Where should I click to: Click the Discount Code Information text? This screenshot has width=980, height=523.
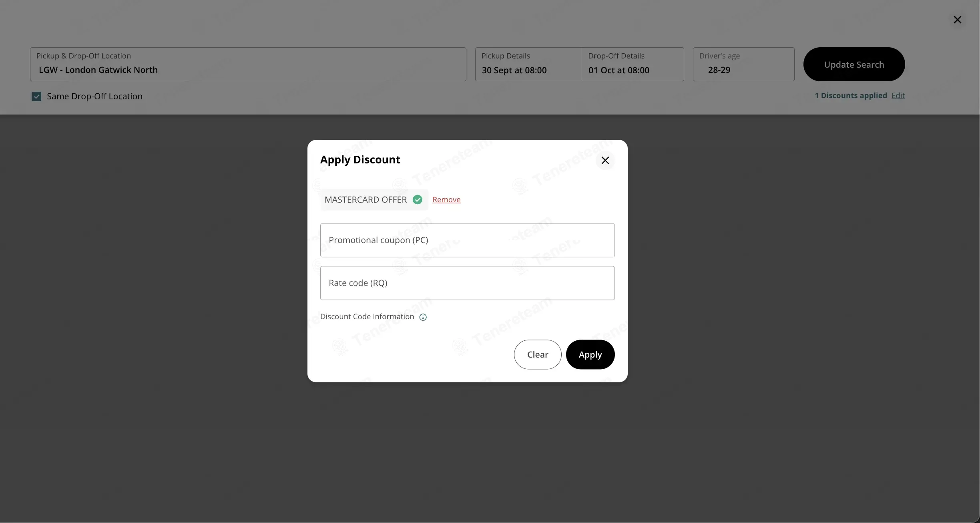[x=367, y=317]
